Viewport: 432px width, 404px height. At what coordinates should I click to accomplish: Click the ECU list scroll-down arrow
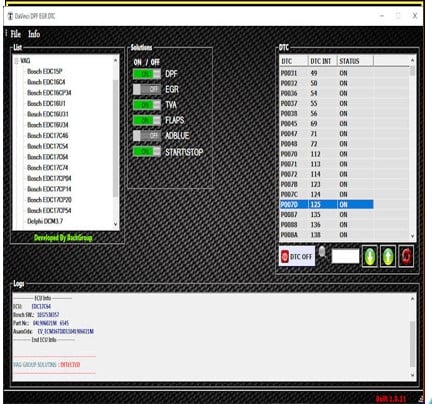coord(115,224)
